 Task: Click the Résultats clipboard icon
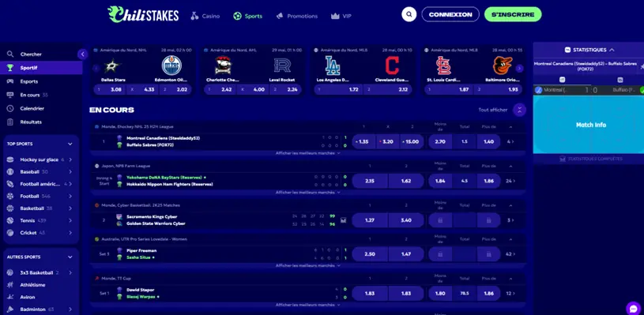click(x=11, y=122)
